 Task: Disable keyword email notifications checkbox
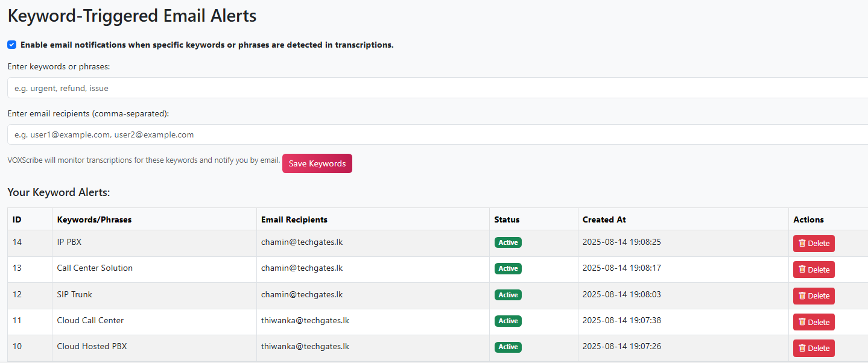pyautogui.click(x=12, y=45)
